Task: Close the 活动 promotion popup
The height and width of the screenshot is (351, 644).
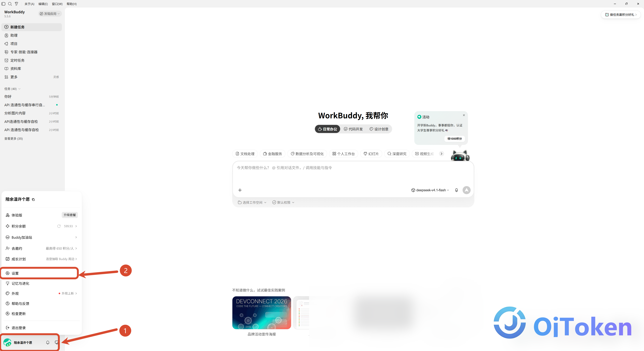Action: point(464,115)
